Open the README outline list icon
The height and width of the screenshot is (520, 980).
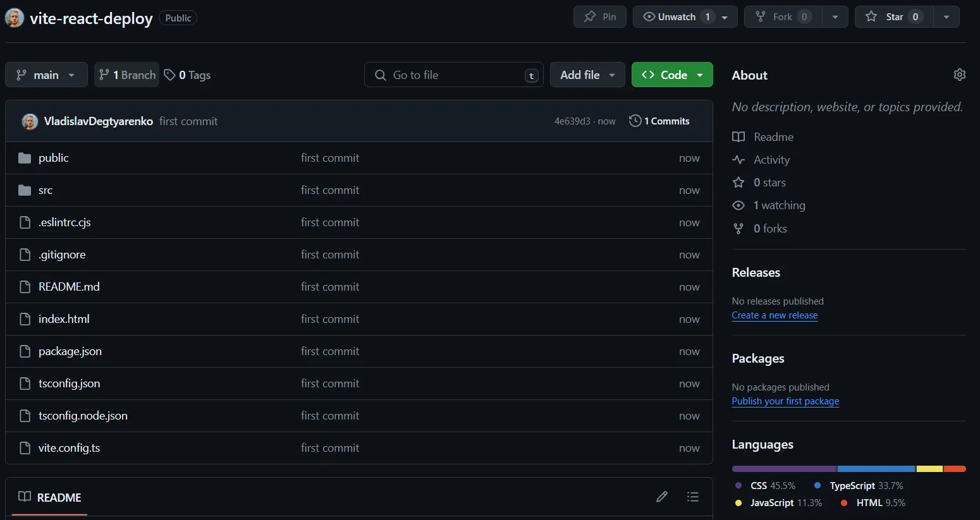693,497
